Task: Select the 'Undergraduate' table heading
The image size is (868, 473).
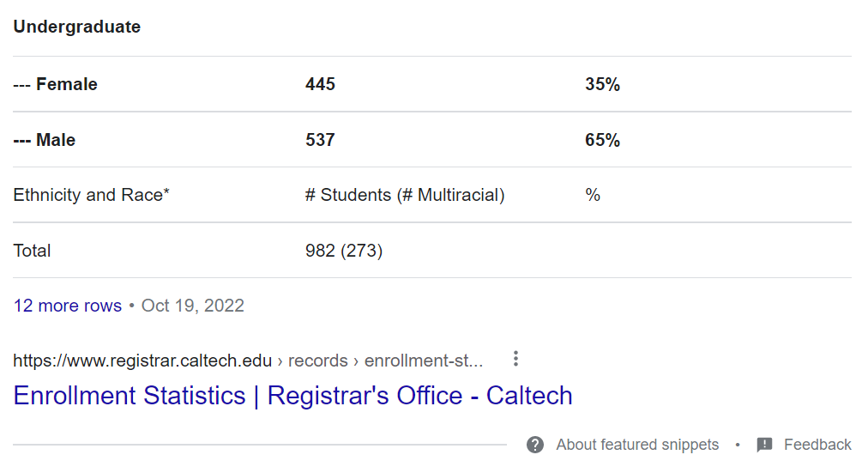Action: tap(77, 27)
